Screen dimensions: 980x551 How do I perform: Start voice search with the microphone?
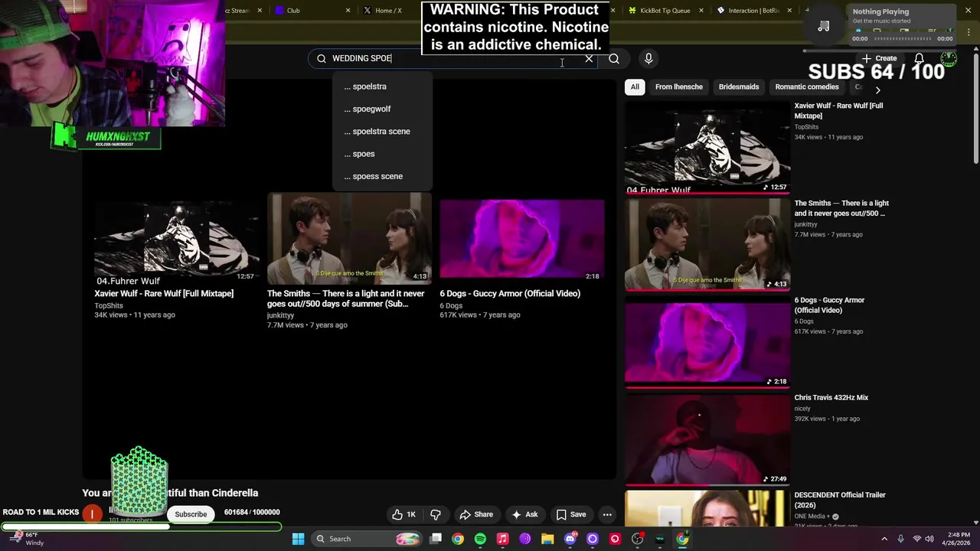[x=648, y=59]
